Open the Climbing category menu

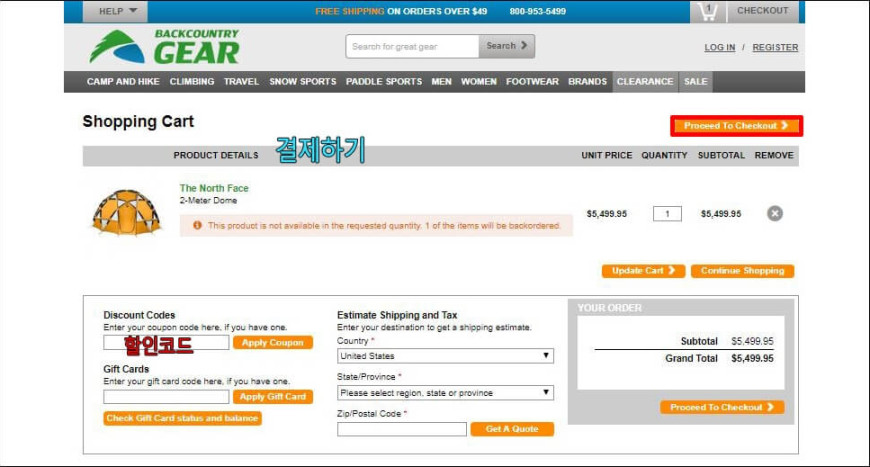click(x=192, y=82)
